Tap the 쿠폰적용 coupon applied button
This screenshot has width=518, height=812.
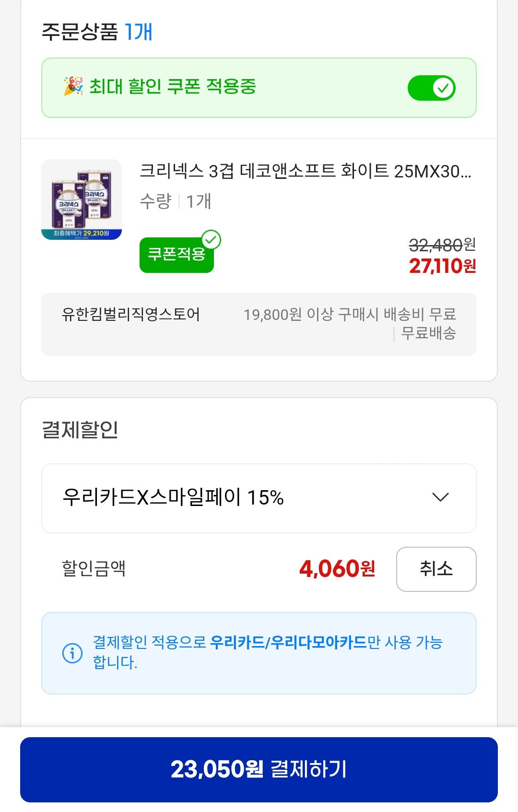(x=176, y=255)
